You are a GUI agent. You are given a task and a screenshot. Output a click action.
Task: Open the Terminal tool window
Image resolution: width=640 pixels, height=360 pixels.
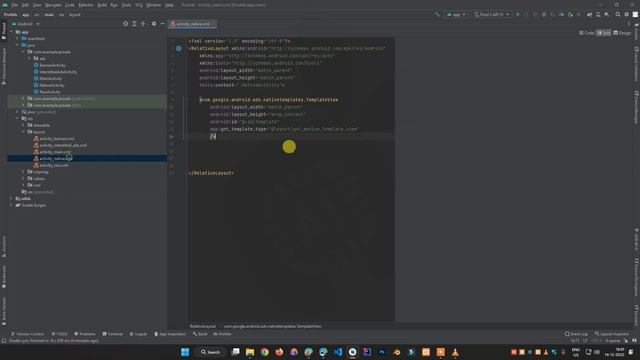(113, 334)
